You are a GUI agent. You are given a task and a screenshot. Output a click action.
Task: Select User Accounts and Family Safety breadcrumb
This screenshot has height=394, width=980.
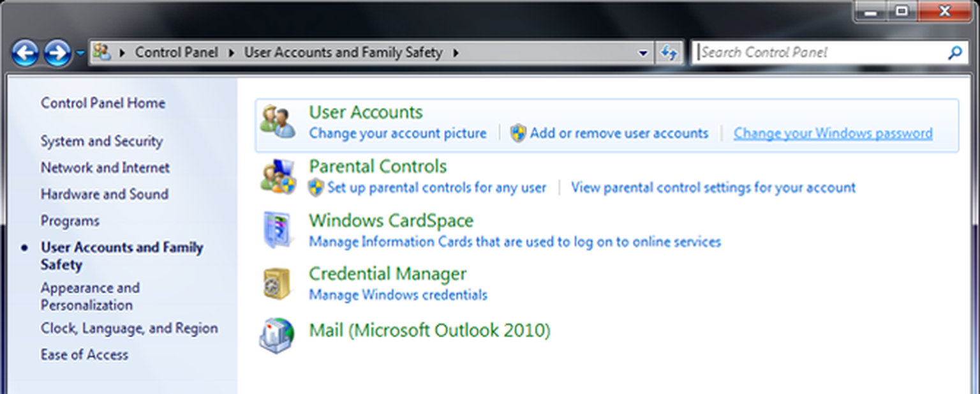click(x=343, y=53)
